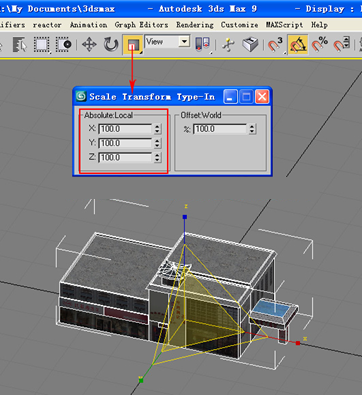The image size is (362, 395).
Task: Toggle the Keyboard Shortcut Override icon
Action: pyautogui.click(x=250, y=44)
